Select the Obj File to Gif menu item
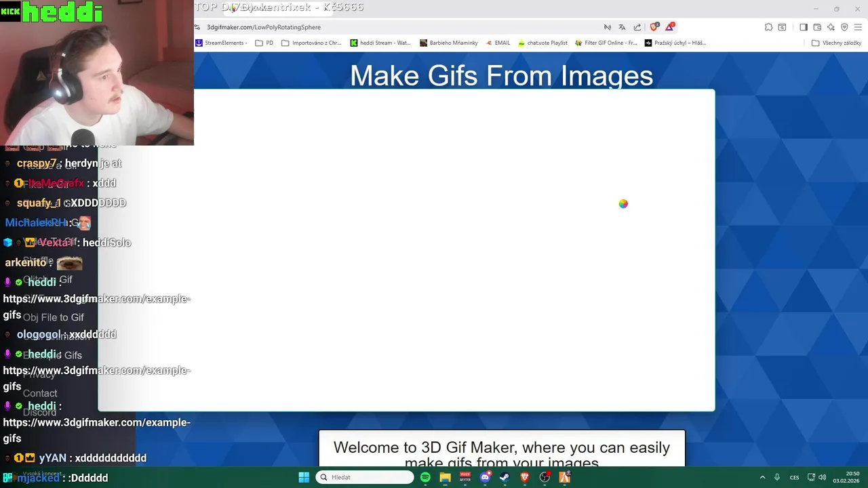This screenshot has width=868, height=488. (x=54, y=317)
